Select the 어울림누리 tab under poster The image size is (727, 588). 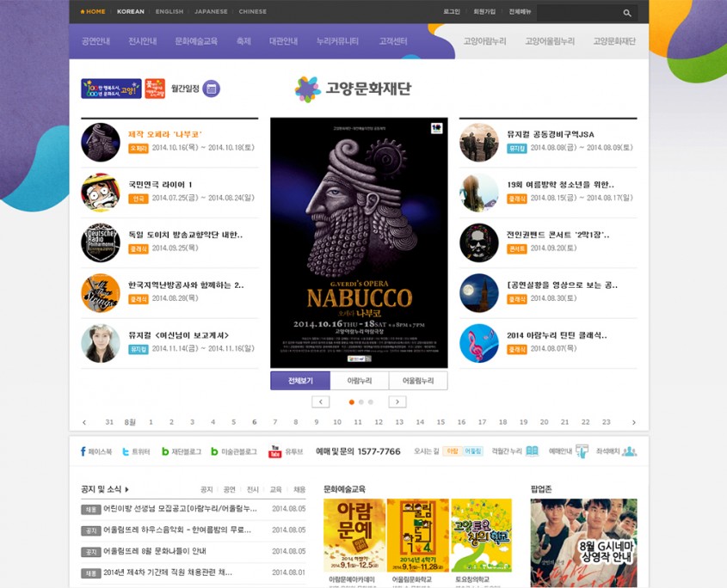click(418, 381)
